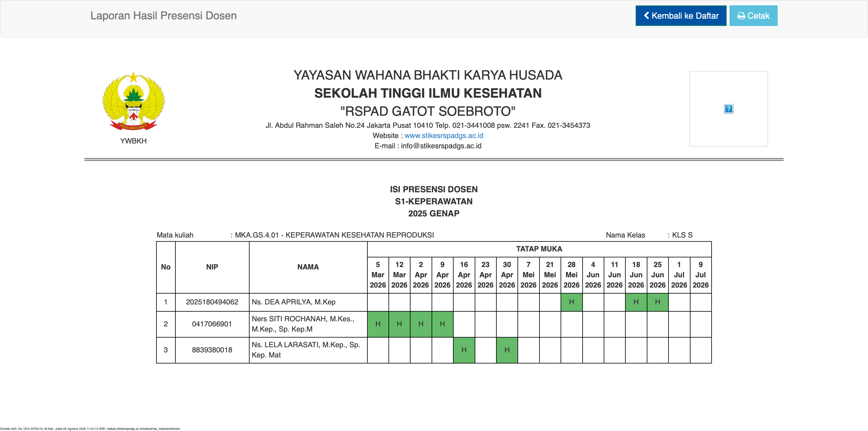868x431 pixels.
Task: Click the 23 Apr 2026 column header
Action: pos(486,275)
